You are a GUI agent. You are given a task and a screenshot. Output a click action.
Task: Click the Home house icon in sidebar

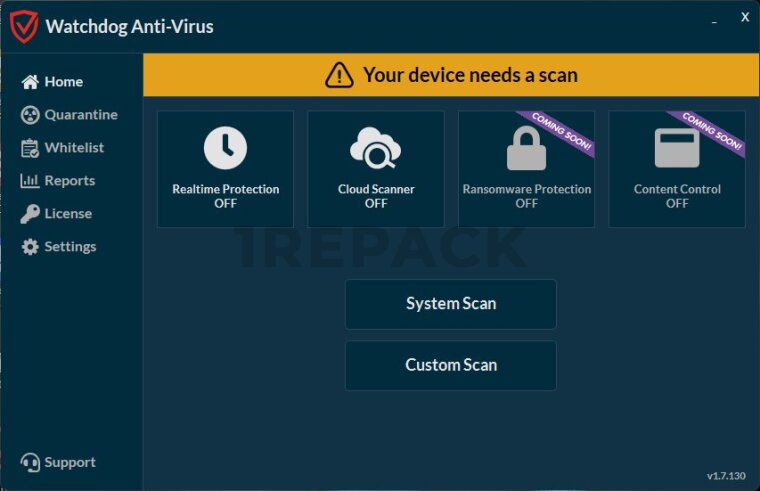click(x=30, y=81)
